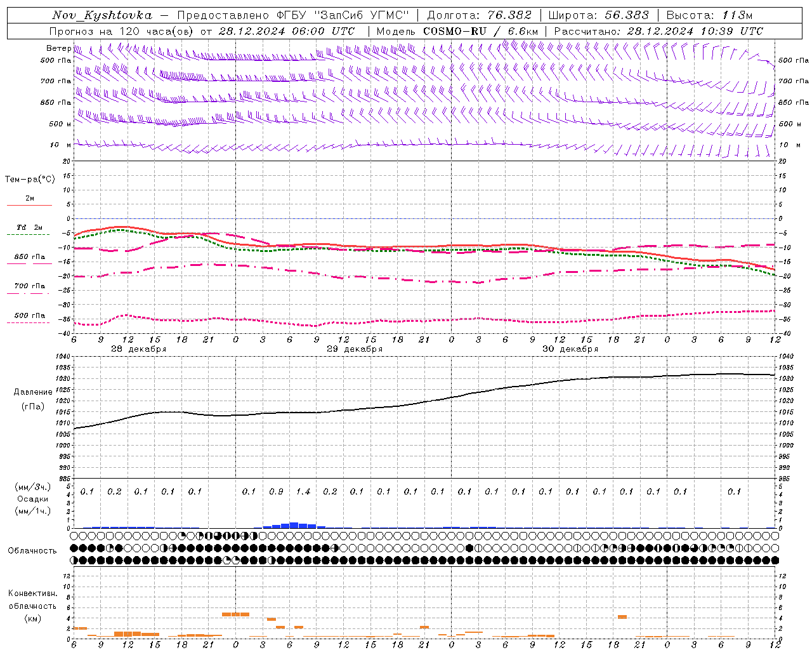The width and height of the screenshot is (812, 650).
Task: Click the latitude value 56.383
Action: point(627,15)
